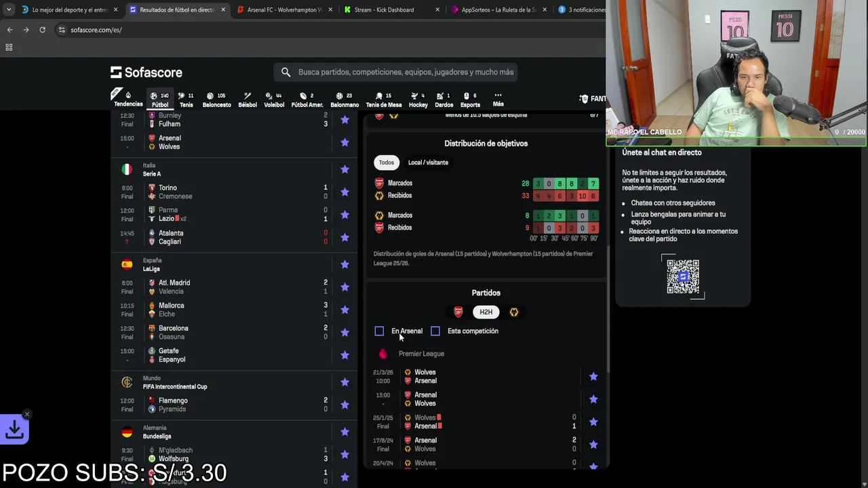Screen dimensions: 868x488
Task: Expand the Más sports menu
Action: tap(498, 100)
